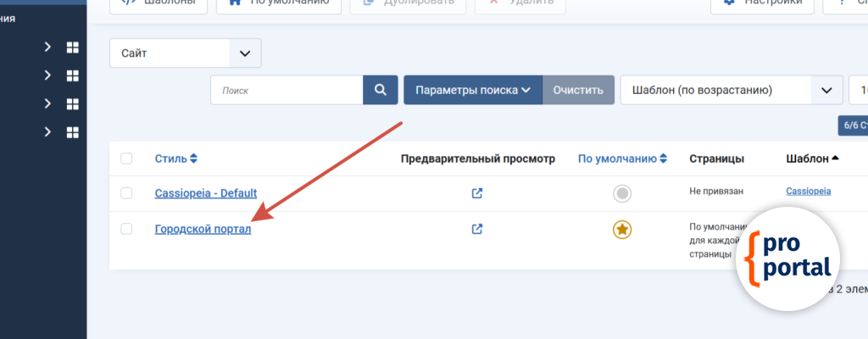
Task: Set Cassiopeia - Default as default via grey circle
Action: tap(622, 193)
